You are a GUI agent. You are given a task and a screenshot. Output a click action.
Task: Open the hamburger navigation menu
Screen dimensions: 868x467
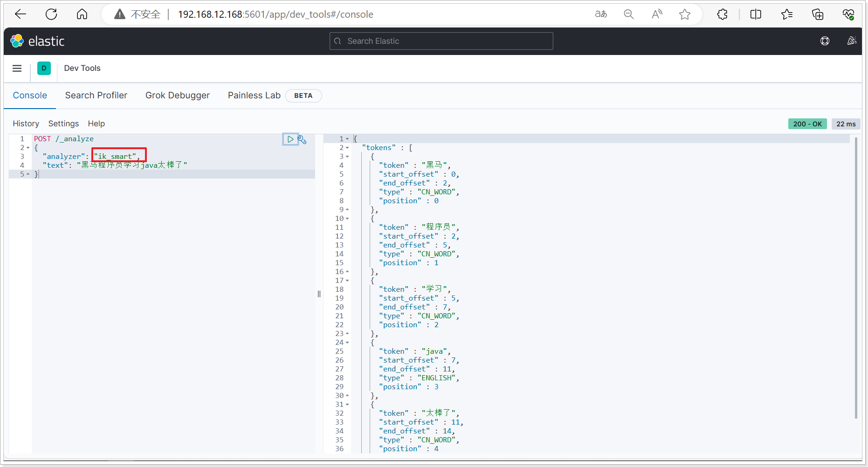[17, 69]
